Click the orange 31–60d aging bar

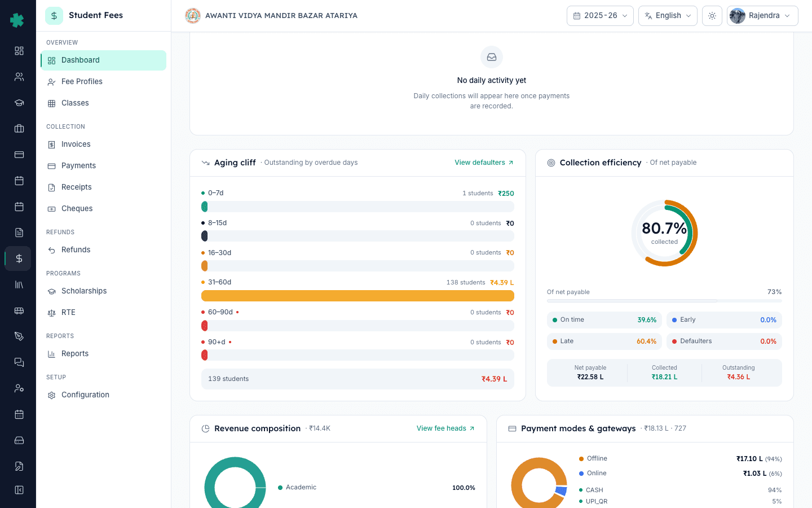click(358, 296)
